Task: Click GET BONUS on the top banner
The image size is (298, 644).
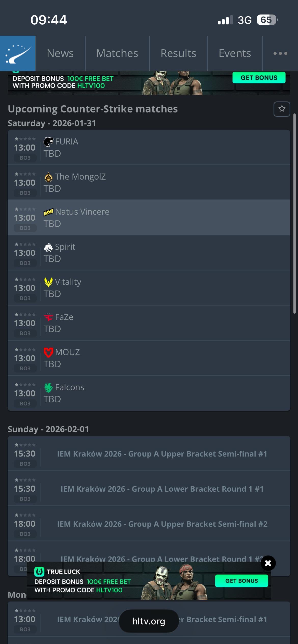Action: point(259,78)
